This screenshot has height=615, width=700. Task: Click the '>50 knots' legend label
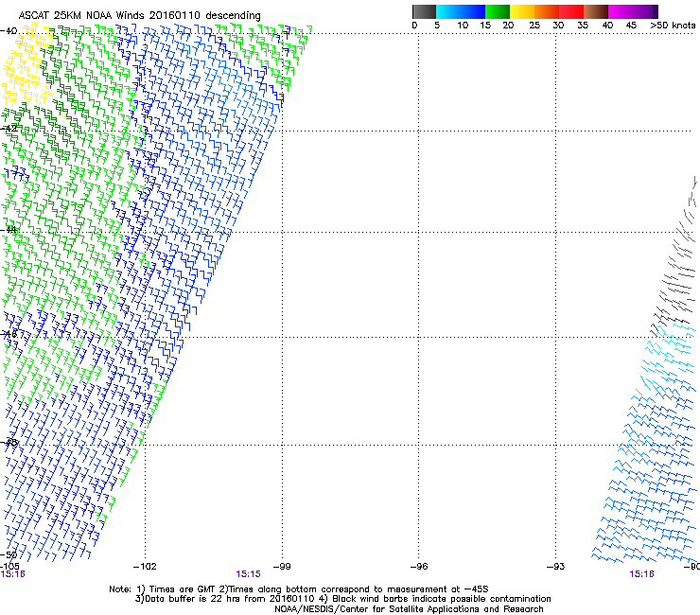click(673, 26)
